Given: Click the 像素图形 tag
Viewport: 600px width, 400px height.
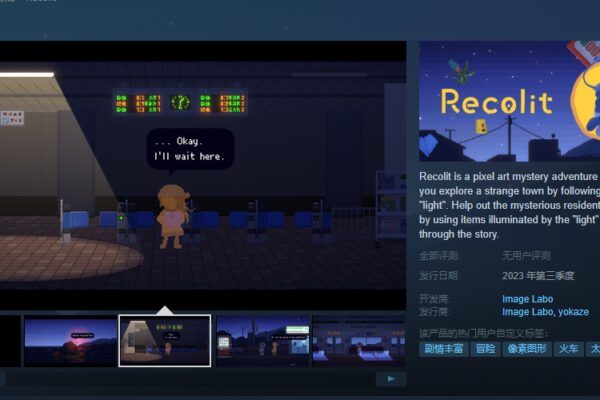Looking at the screenshot, I should 527,349.
